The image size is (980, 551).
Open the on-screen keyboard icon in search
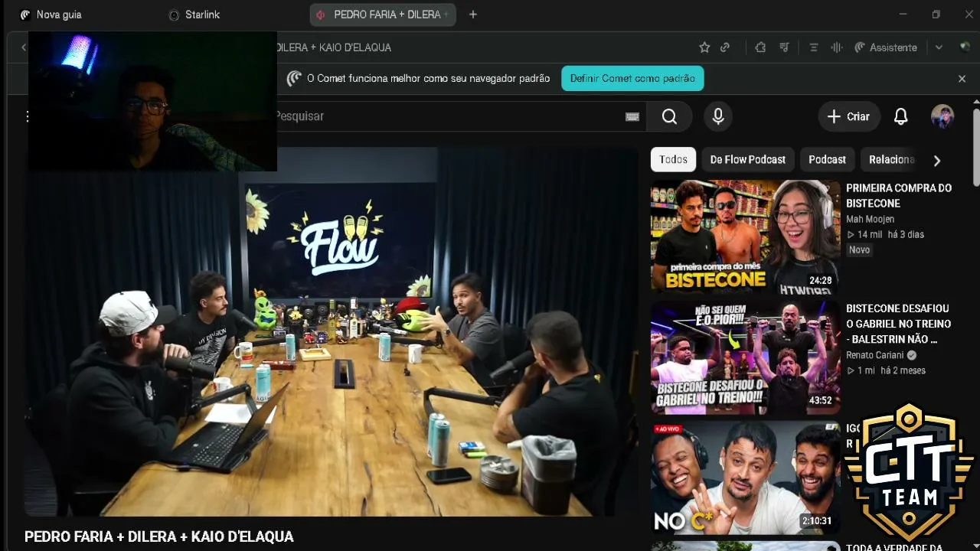click(632, 116)
